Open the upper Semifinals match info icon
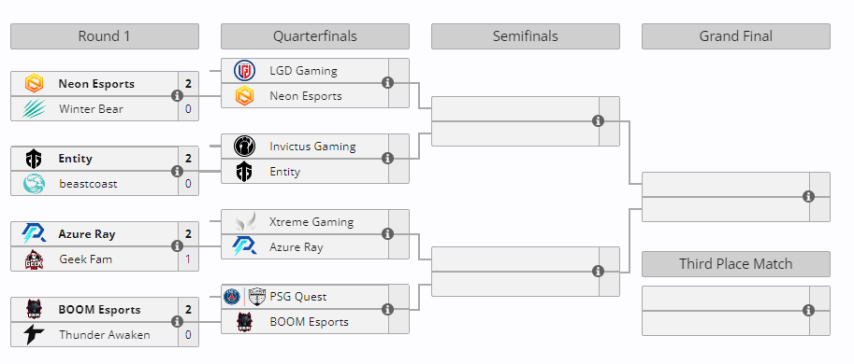Image resolution: width=854 pixels, height=364 pixels. 598,121
